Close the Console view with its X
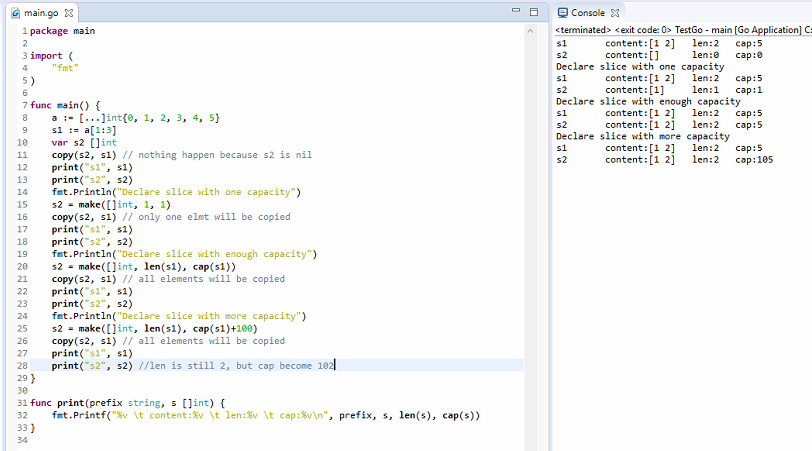Image resolution: width=812 pixels, height=451 pixels. click(x=616, y=12)
